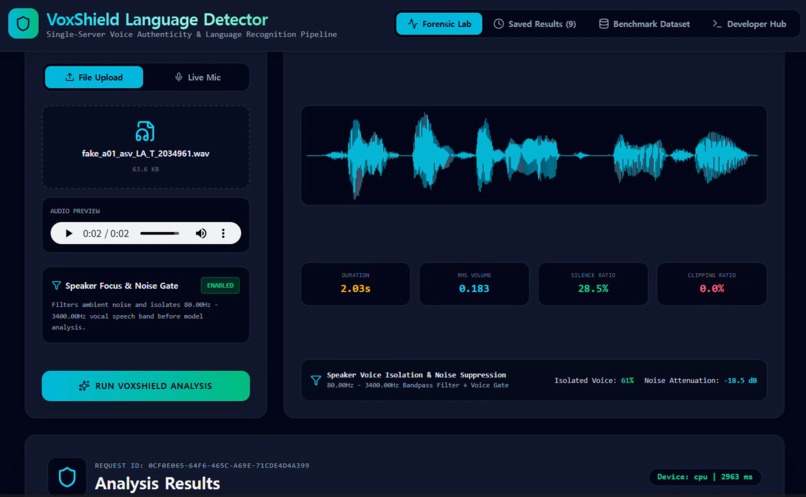Open the Forensic Lab tab
806x497 pixels.
439,24
